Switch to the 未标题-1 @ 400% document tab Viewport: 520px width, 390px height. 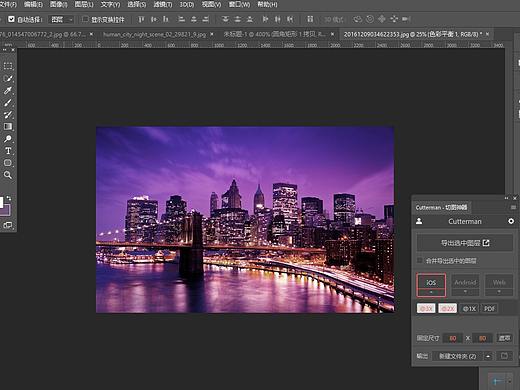pyautogui.click(x=275, y=34)
